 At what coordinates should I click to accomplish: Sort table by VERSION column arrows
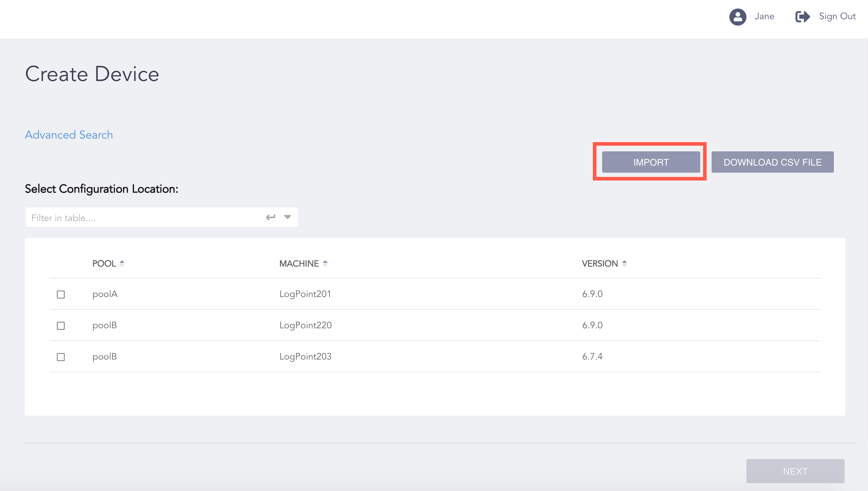tap(624, 263)
